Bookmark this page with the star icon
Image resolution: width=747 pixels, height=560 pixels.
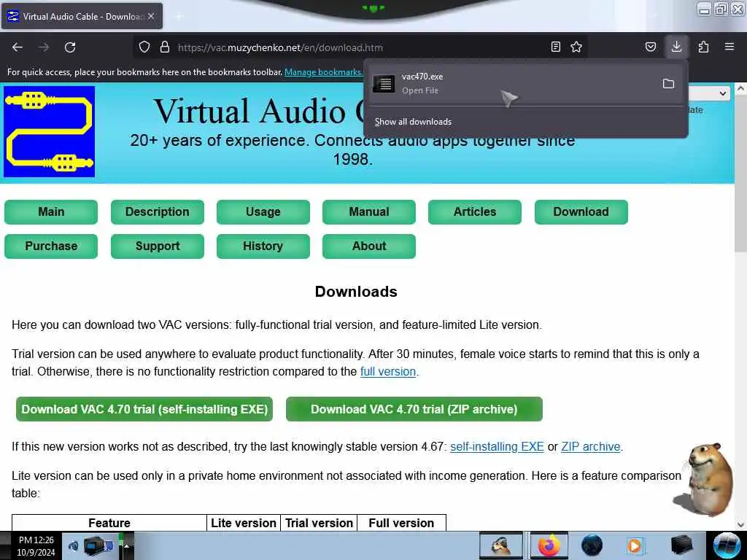click(x=576, y=47)
